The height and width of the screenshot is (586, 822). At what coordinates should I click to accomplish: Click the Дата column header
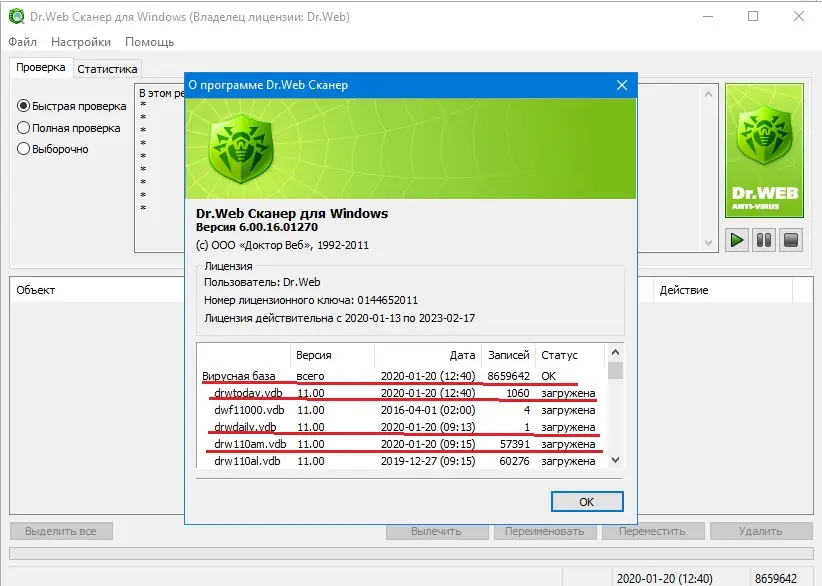[x=428, y=355]
